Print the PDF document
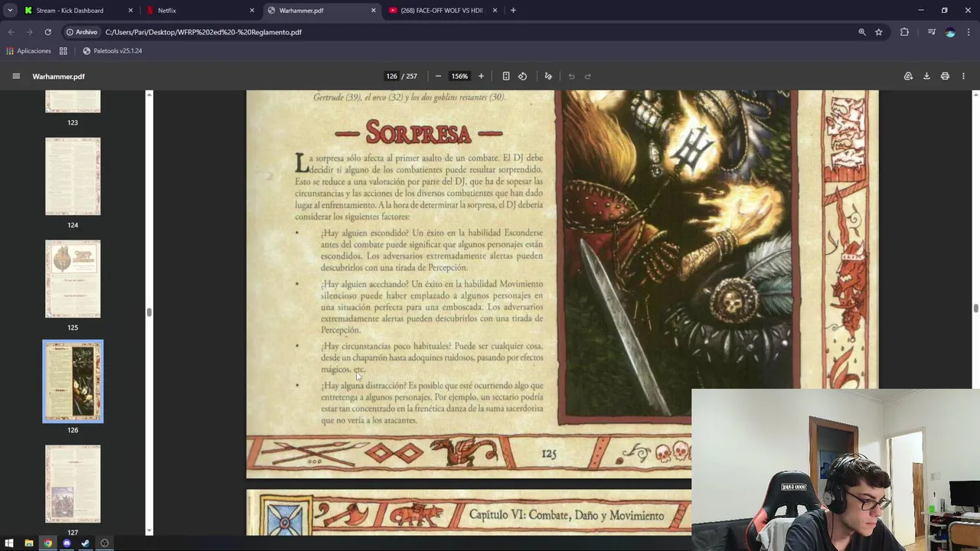Image resolution: width=980 pixels, height=551 pixels. click(945, 76)
